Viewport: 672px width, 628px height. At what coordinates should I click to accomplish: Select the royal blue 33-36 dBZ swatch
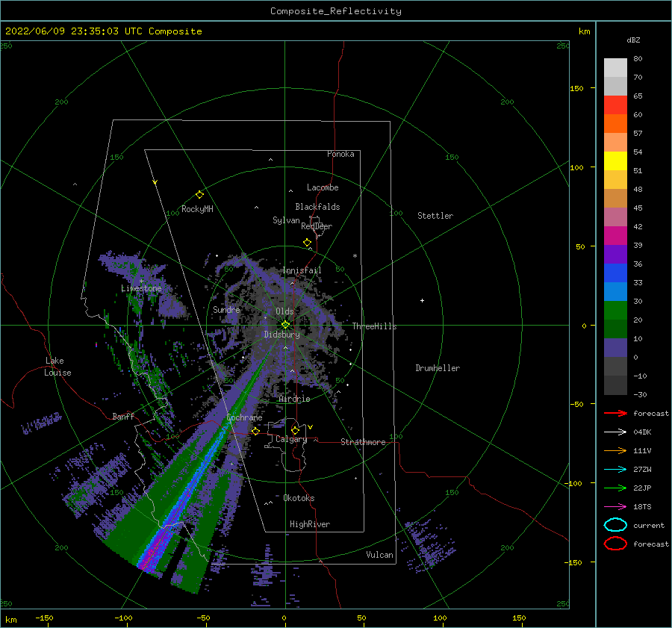pos(615,273)
